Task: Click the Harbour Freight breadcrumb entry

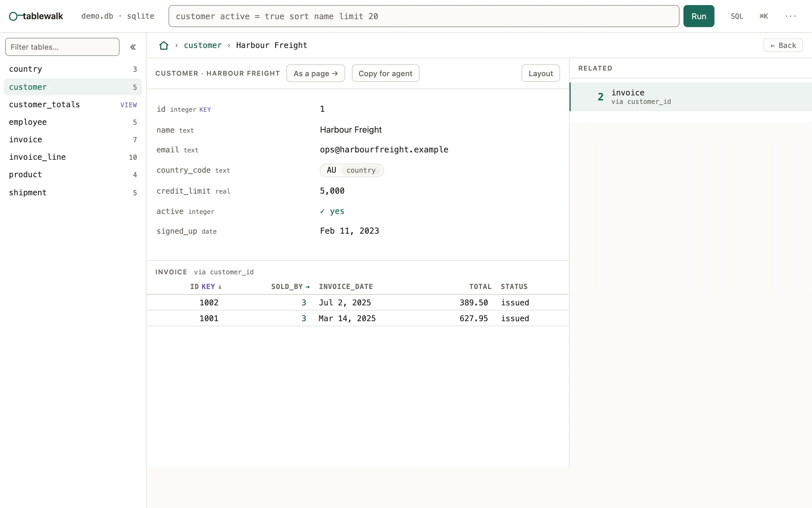Action: click(272, 45)
